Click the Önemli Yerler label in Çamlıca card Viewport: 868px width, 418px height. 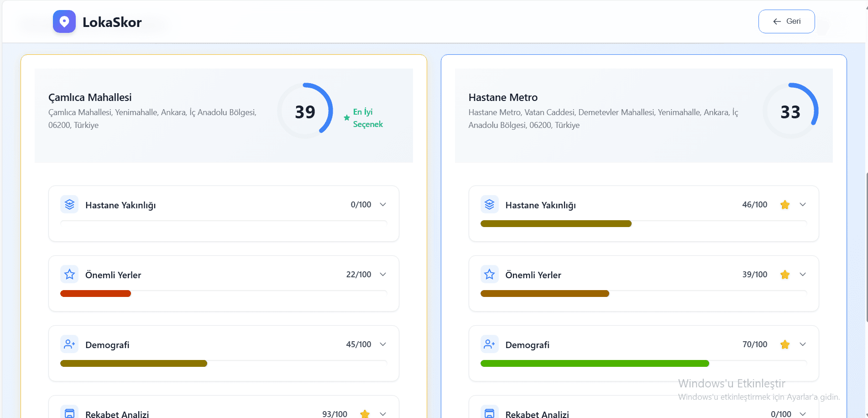tap(113, 275)
